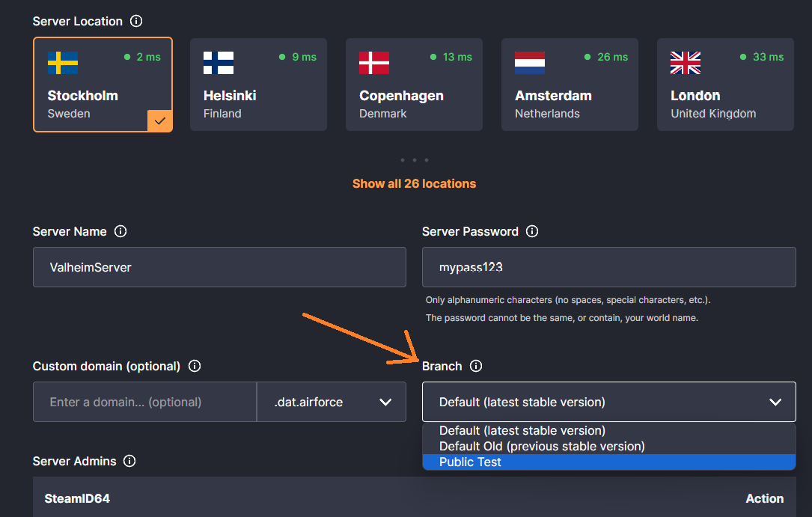The image size is (812, 517).
Task: Select Public Test branch option
Action: click(x=470, y=462)
